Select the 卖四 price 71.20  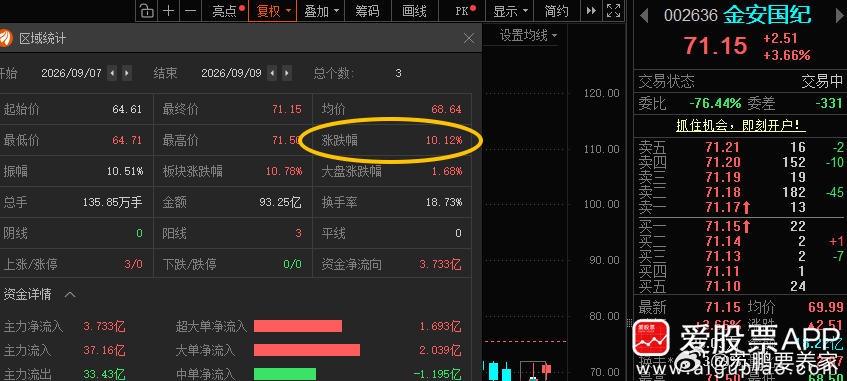[722, 162]
